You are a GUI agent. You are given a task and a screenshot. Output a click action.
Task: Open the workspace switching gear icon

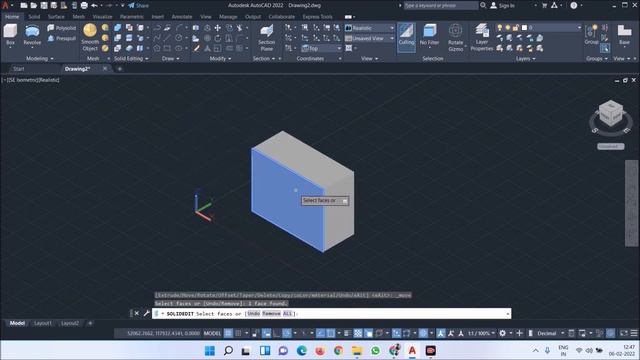pyautogui.click(x=502, y=333)
